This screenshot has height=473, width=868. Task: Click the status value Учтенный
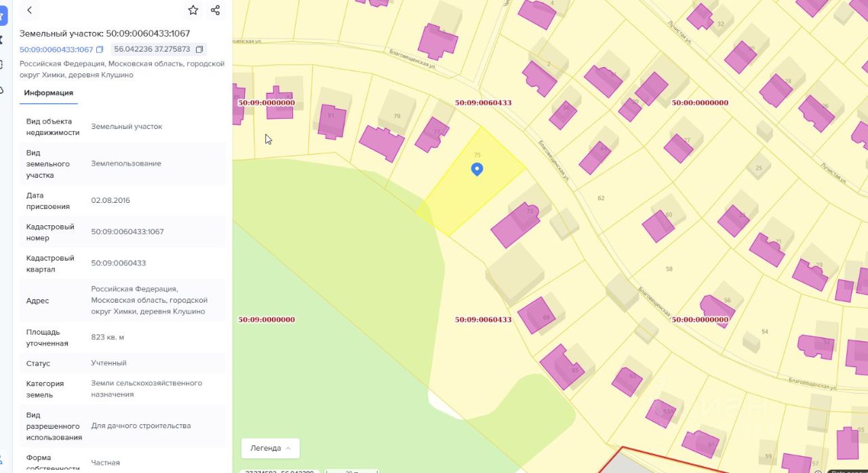click(108, 363)
